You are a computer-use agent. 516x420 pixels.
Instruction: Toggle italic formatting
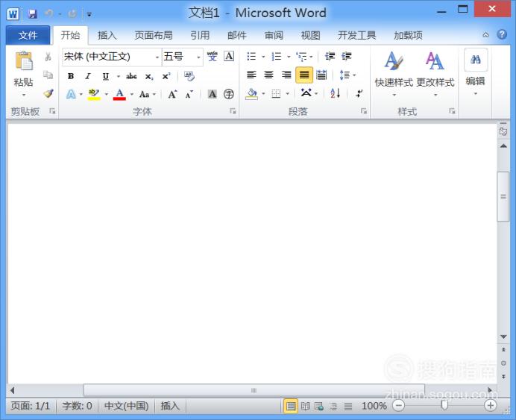click(88, 76)
